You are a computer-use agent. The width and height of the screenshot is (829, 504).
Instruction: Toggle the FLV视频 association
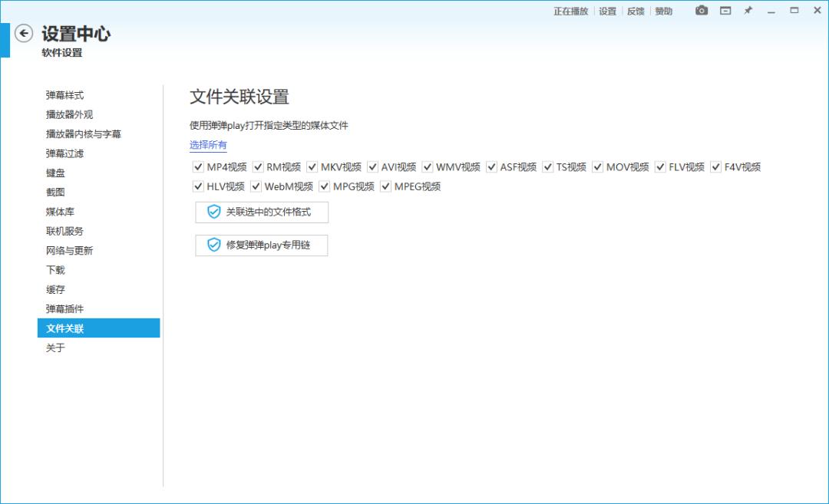coord(659,166)
